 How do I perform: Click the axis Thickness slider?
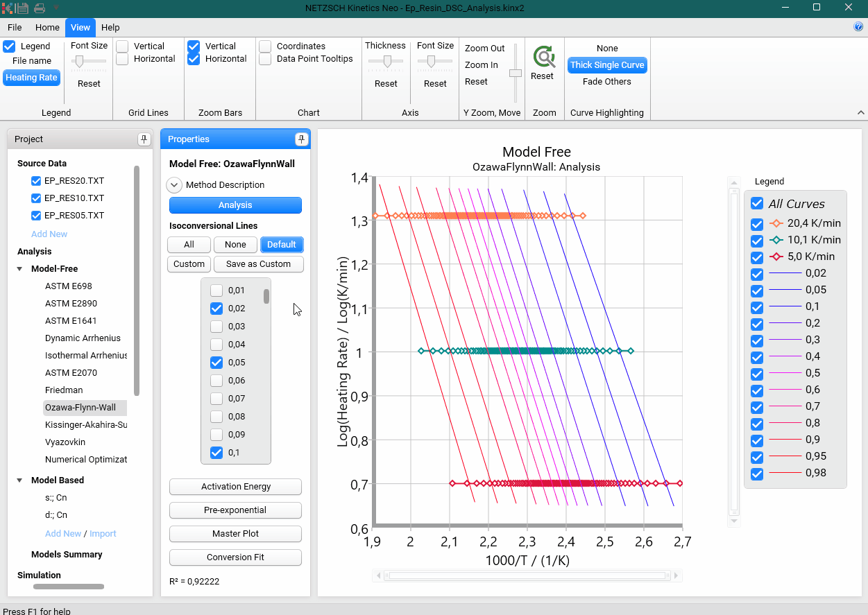click(x=386, y=62)
